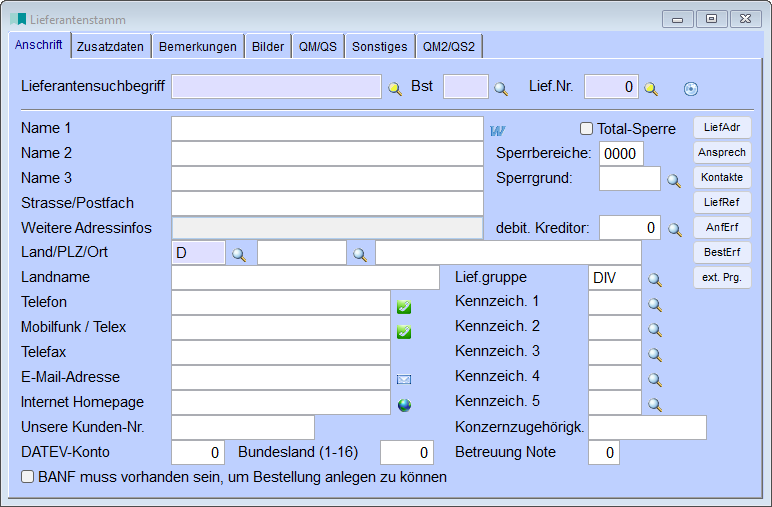Click the blue W icon beside Name 1
772x507 pixels.
(x=498, y=129)
